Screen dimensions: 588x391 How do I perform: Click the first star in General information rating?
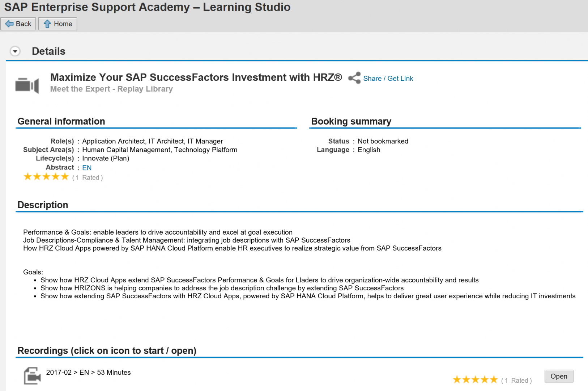(27, 176)
